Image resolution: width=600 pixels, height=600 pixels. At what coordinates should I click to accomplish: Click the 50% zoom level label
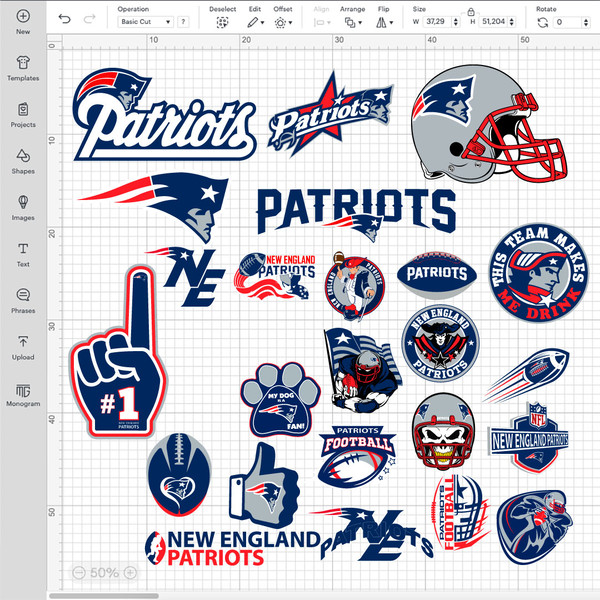coord(104,572)
